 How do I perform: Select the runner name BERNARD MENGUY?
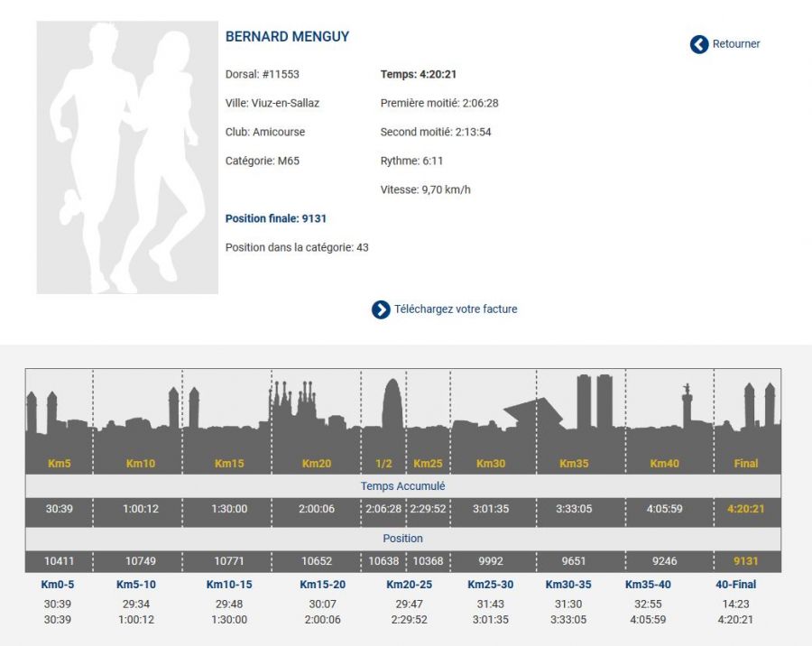click(x=287, y=37)
